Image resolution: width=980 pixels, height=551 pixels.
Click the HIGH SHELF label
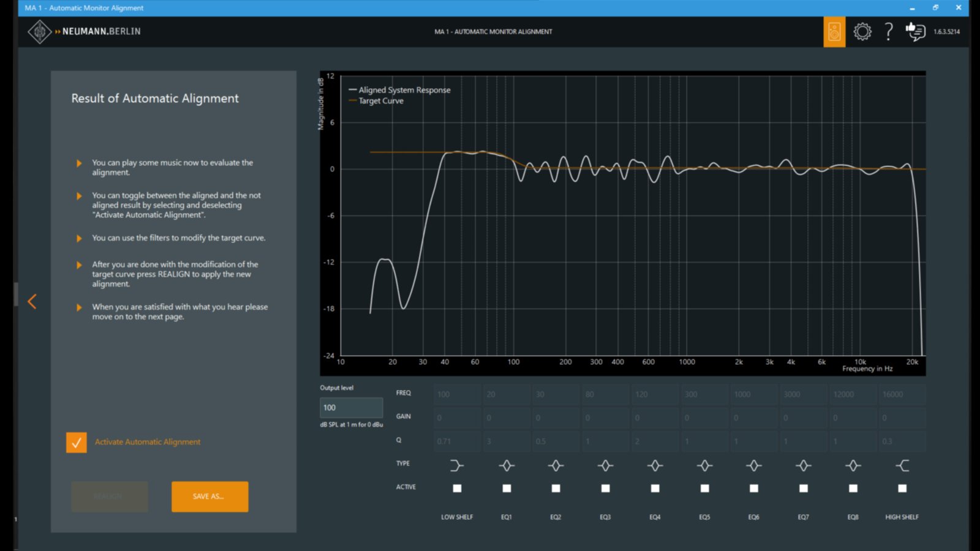[x=902, y=517]
